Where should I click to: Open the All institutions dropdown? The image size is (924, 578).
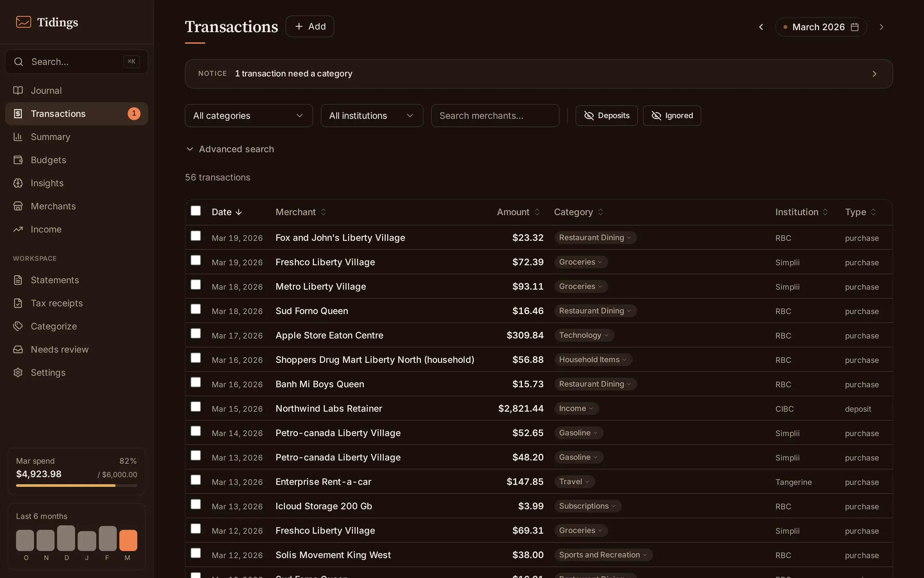click(x=372, y=116)
